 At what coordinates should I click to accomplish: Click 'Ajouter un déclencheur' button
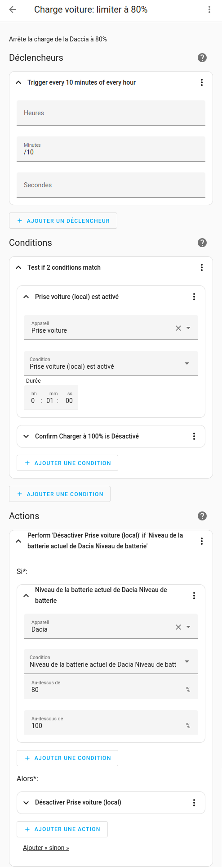(63, 221)
